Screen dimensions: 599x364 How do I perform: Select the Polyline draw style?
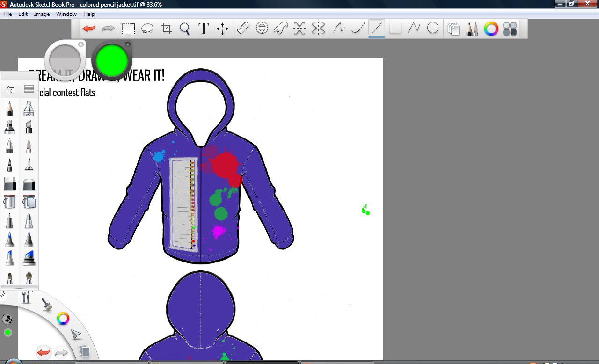414,28
